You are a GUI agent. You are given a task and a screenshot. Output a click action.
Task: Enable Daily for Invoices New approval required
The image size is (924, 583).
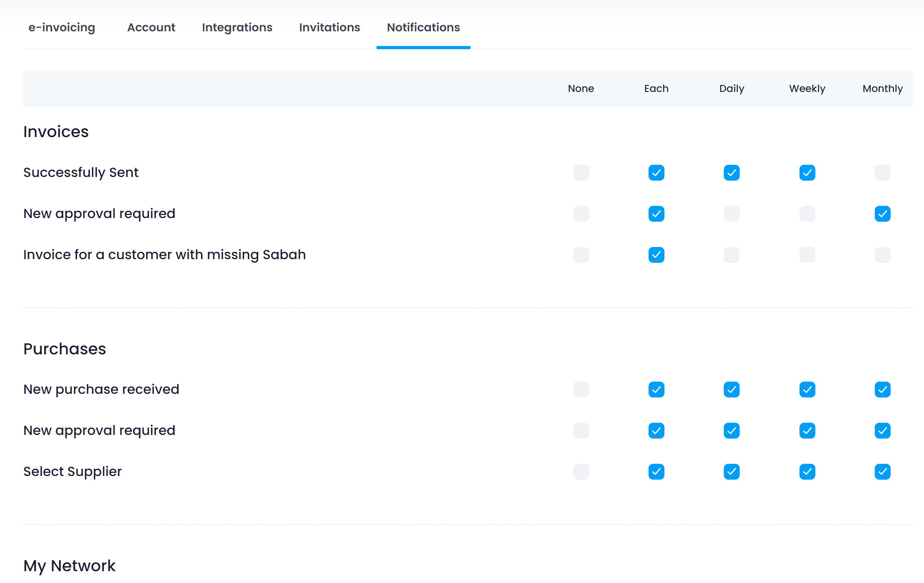pos(732,214)
